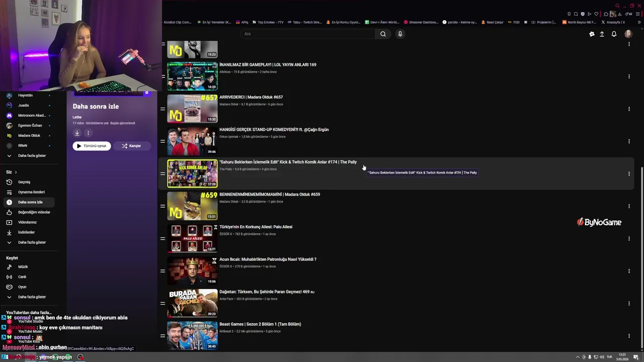This screenshot has width=644, height=362.
Task: Open the create upload icon
Action: (602, 34)
